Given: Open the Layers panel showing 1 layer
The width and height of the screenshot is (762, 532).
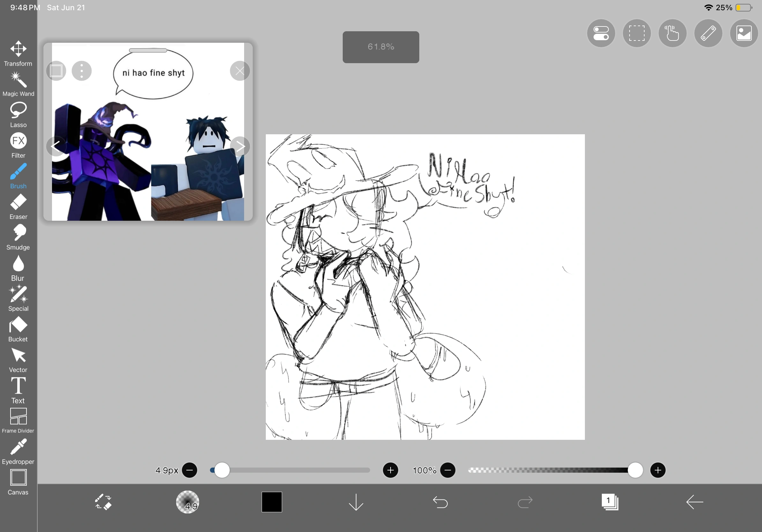Looking at the screenshot, I should [x=610, y=502].
